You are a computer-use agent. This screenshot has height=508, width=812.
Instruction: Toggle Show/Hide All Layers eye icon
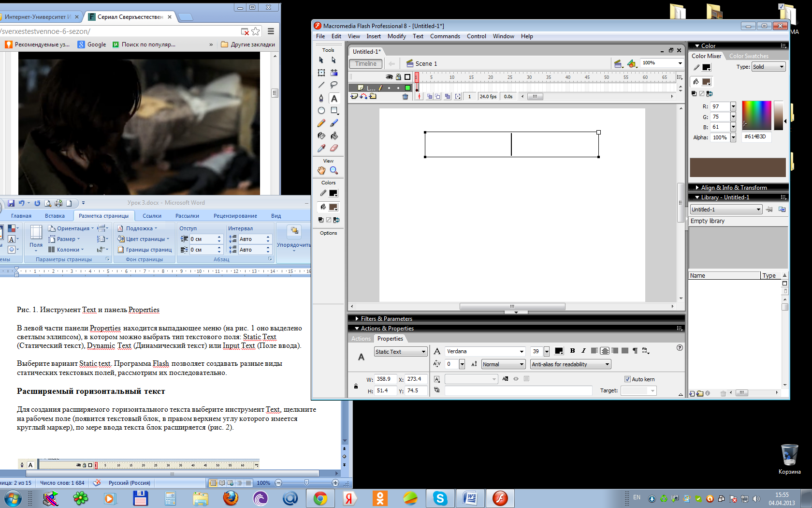[x=389, y=77]
